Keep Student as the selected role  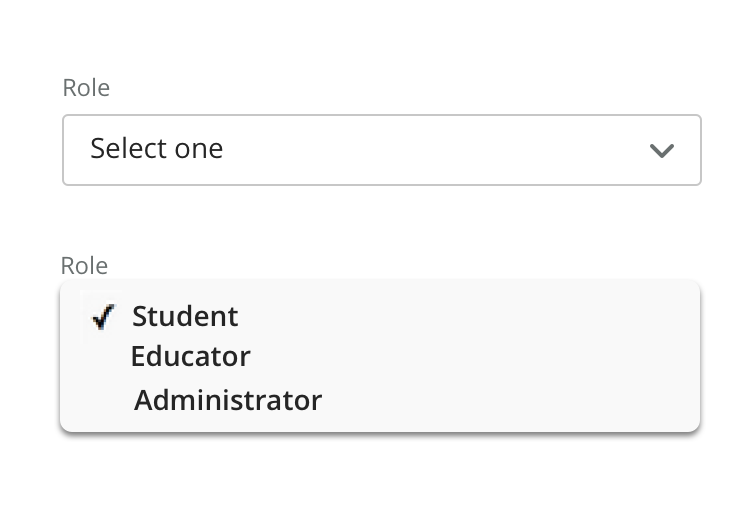pyautogui.click(x=185, y=316)
